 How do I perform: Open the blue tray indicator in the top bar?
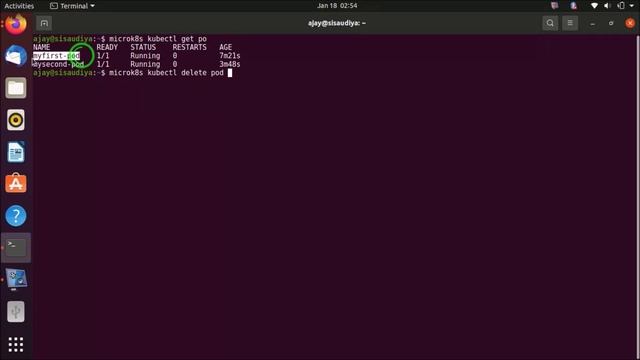point(574,6)
